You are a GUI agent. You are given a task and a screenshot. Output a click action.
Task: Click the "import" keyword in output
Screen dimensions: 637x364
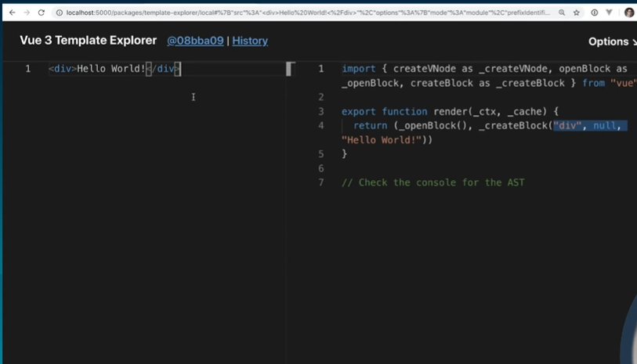pyautogui.click(x=358, y=69)
